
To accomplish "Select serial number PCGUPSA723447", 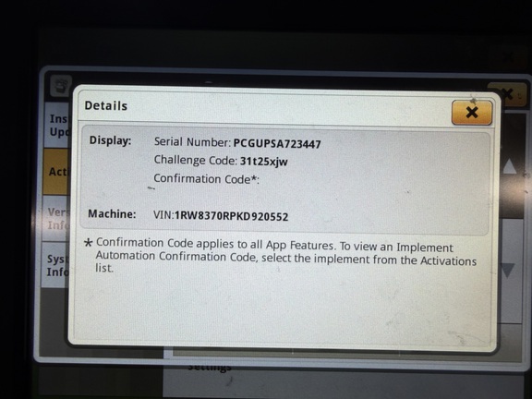I will tap(277, 143).
